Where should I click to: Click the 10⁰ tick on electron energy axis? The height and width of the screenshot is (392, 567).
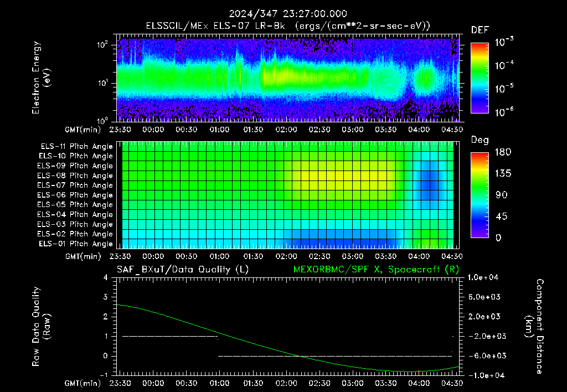click(x=102, y=120)
